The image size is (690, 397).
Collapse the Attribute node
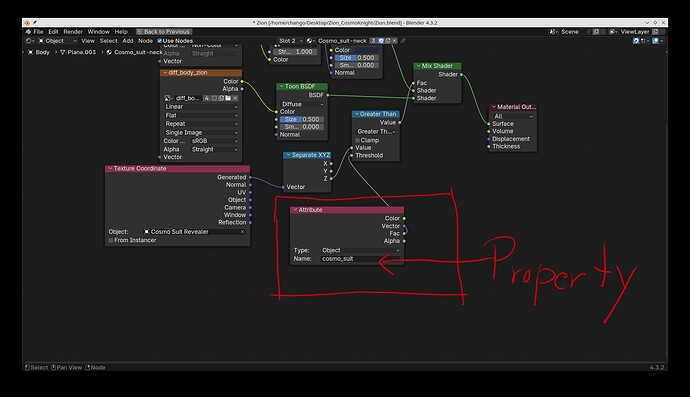point(295,210)
